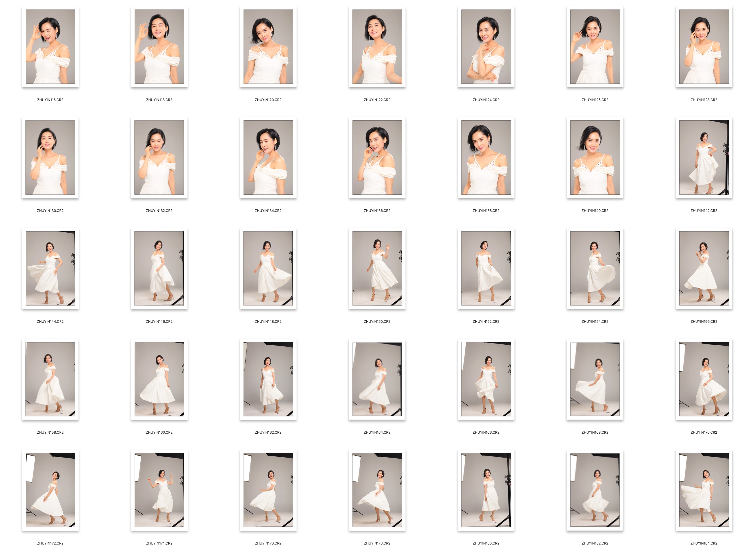The height and width of the screenshot is (550, 756).
Task: Click the ZHUYIN120.CR2 filename label
Action: point(268,100)
